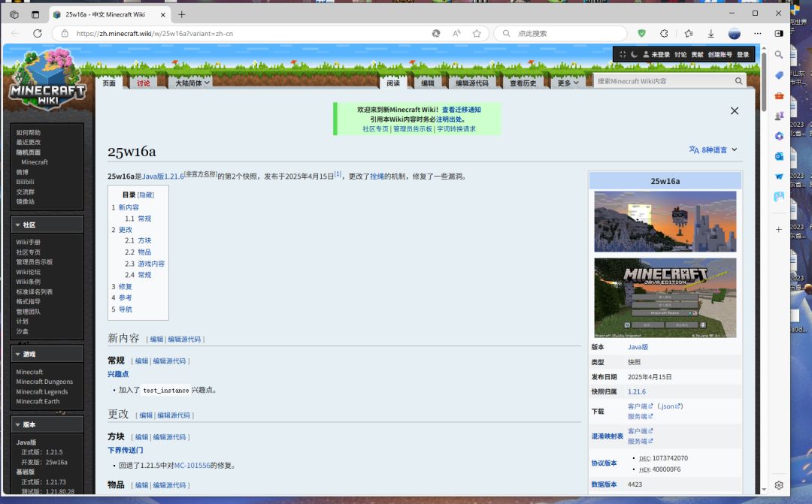Toggle the Edge sidebar panel icon
812x504 pixels.
(x=779, y=33)
